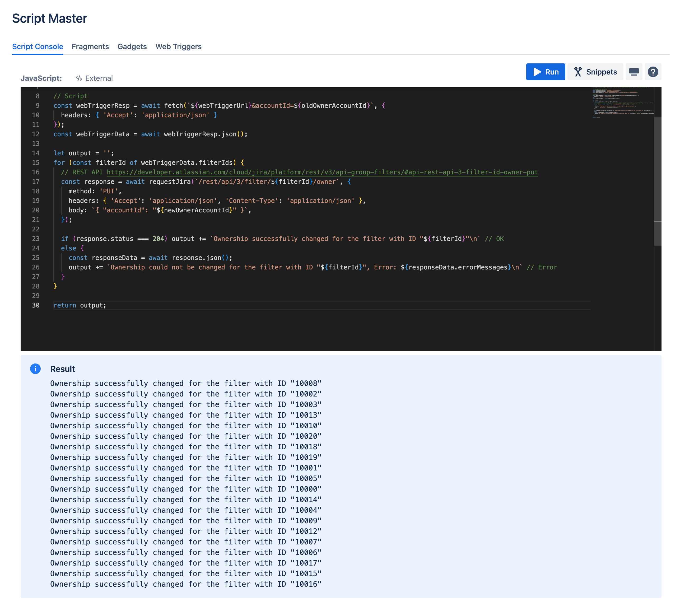Click the fullscreen monitor icon

click(634, 72)
